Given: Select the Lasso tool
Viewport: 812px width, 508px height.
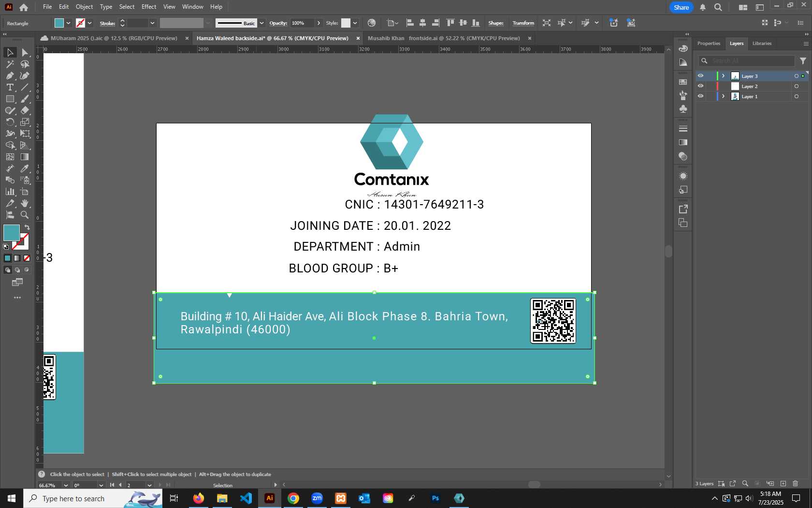Looking at the screenshot, I should pos(25,64).
